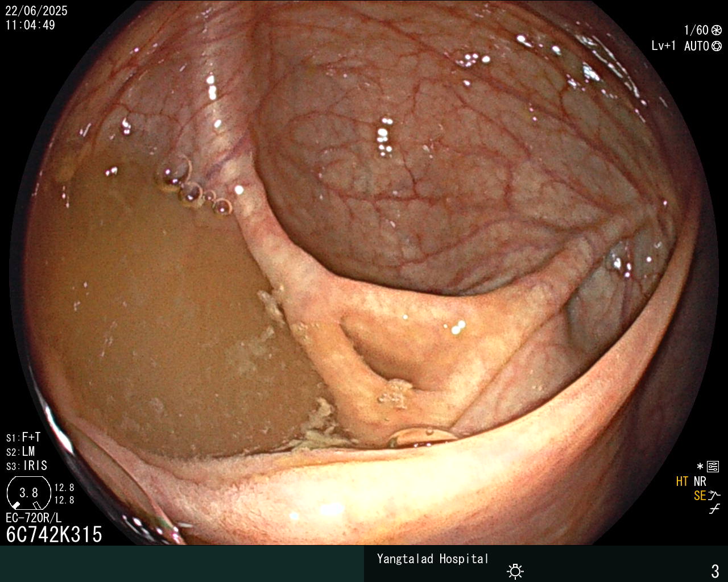Click the image settings sliders icon

713,467
